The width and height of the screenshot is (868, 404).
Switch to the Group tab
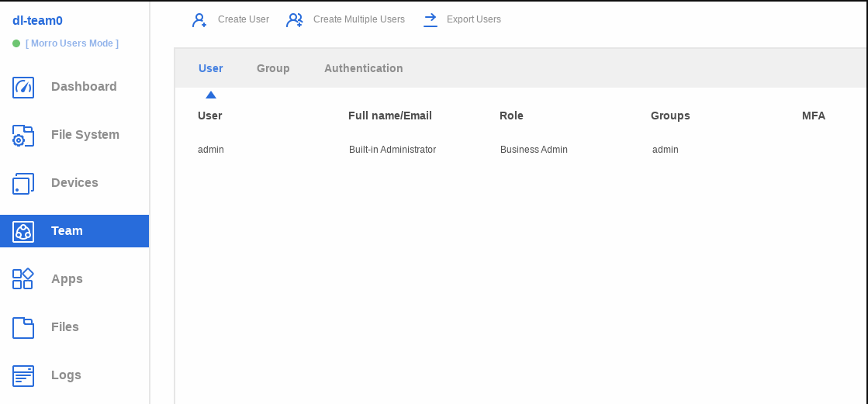coord(273,68)
